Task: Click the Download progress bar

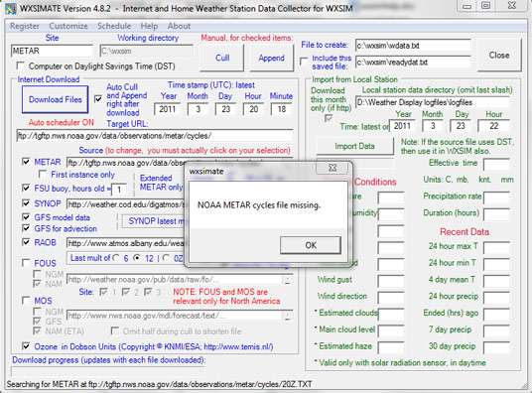Action: pos(108,371)
